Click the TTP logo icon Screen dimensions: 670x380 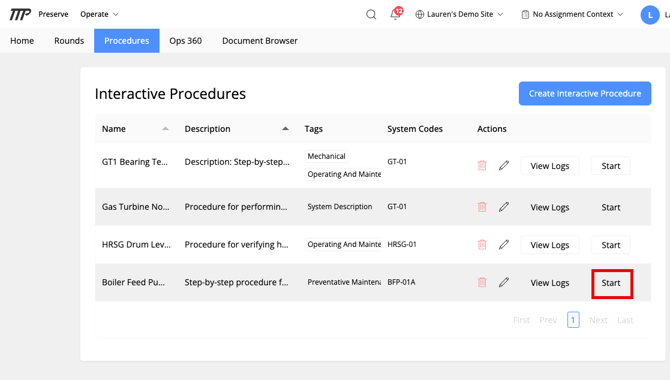click(x=20, y=15)
